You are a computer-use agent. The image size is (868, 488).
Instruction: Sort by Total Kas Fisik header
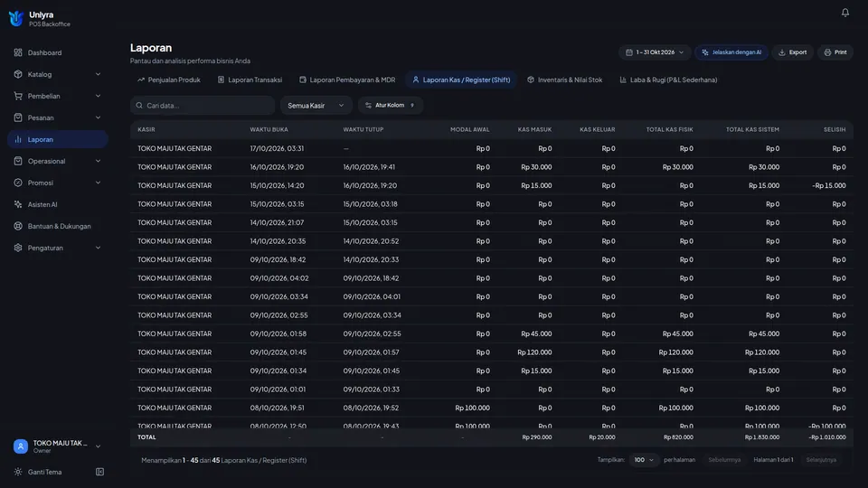click(x=669, y=129)
